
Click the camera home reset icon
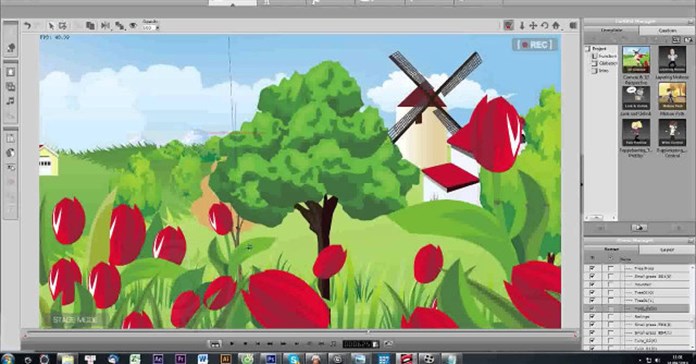tap(556, 25)
